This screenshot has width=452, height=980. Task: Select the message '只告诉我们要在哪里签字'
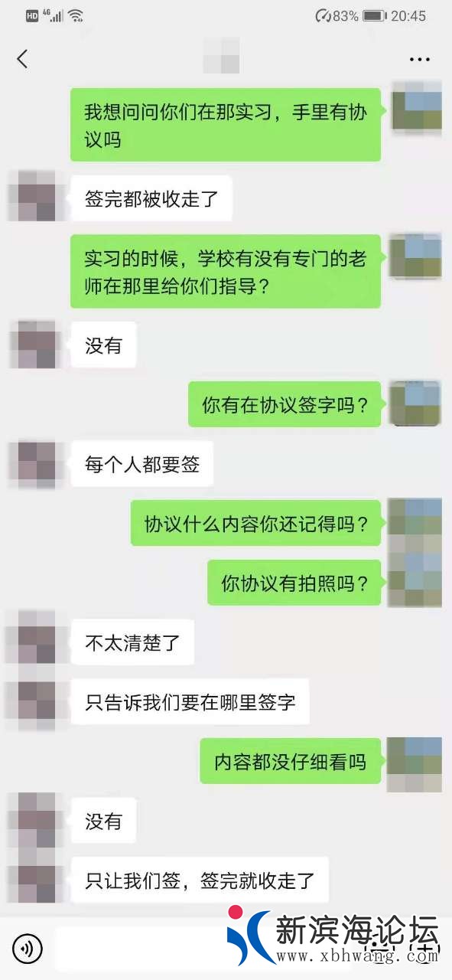click(x=190, y=701)
